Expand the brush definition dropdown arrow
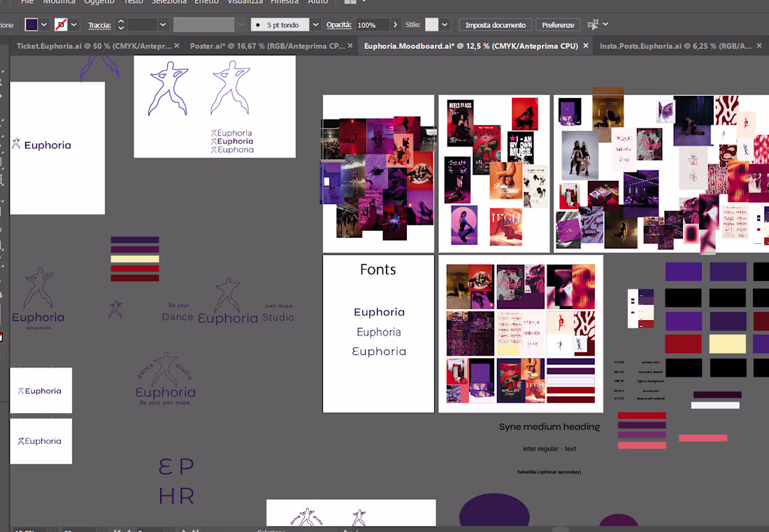Viewport: 769px width, 532px height. pyautogui.click(x=315, y=24)
